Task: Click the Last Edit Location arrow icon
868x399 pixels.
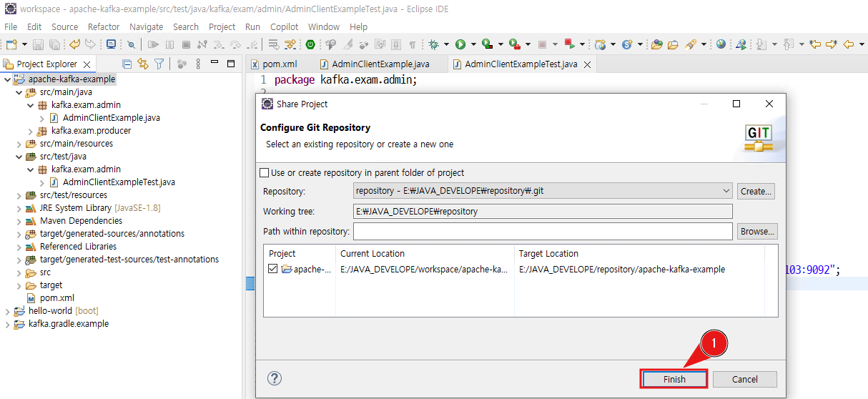Action: pos(815,44)
